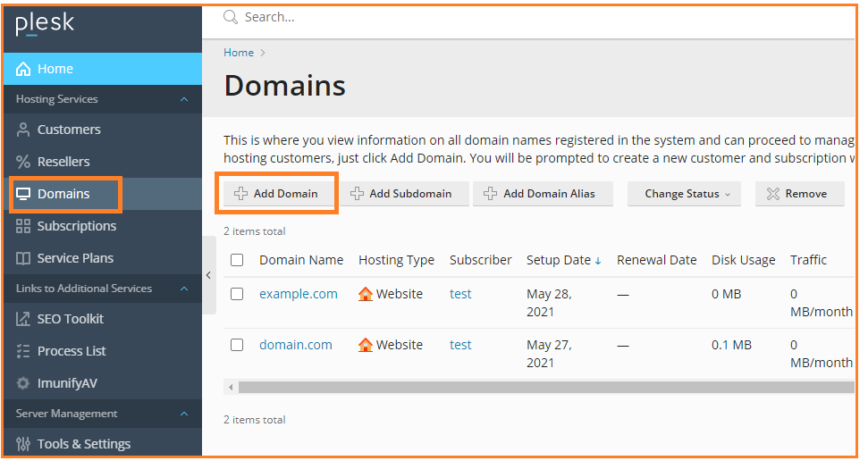Image resolution: width=868 pixels, height=469 pixels.
Task: Collapse the Hosting Services section
Action: coord(184,99)
